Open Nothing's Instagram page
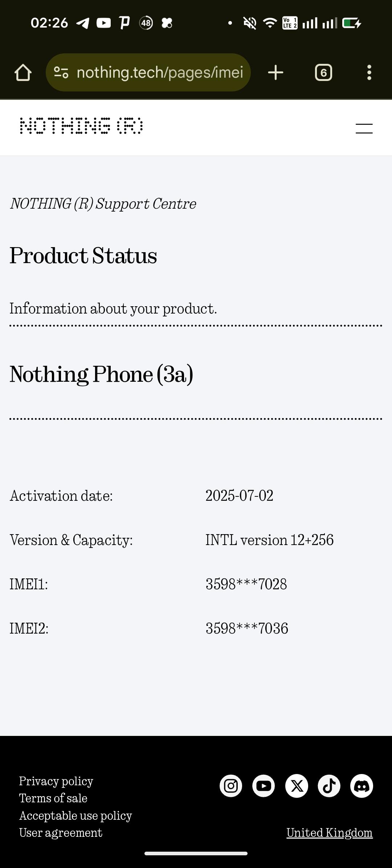392x868 pixels. pyautogui.click(x=231, y=786)
